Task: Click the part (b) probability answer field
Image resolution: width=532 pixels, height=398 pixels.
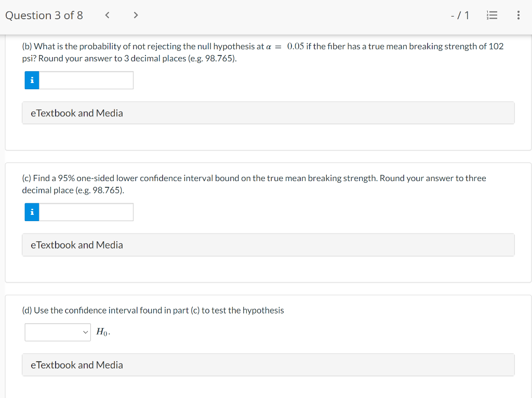Action: [86, 80]
